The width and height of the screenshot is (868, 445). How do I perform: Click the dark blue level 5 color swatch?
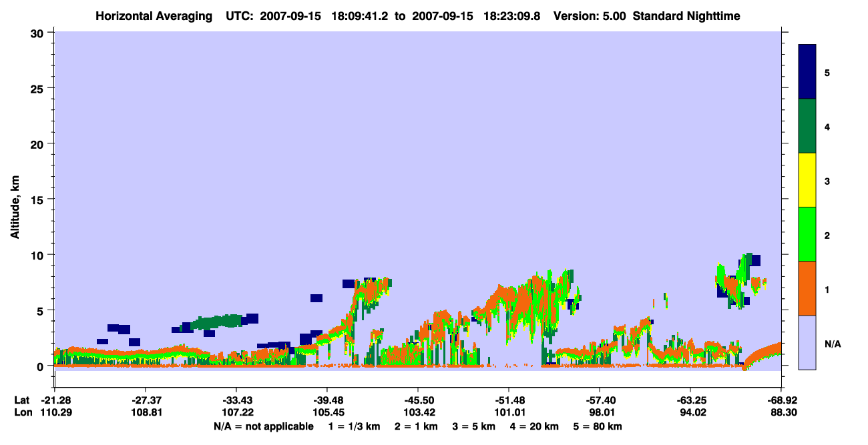point(807,72)
